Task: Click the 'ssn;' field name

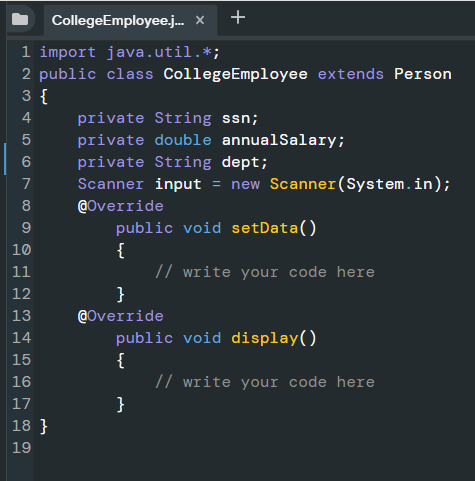Action: click(240, 118)
